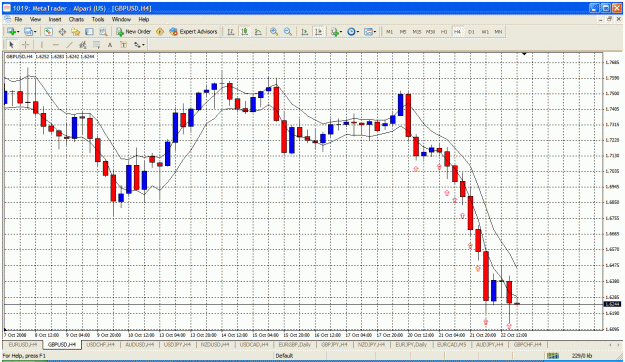Open the Charts menu
The height and width of the screenshot is (362, 625).
76,19
